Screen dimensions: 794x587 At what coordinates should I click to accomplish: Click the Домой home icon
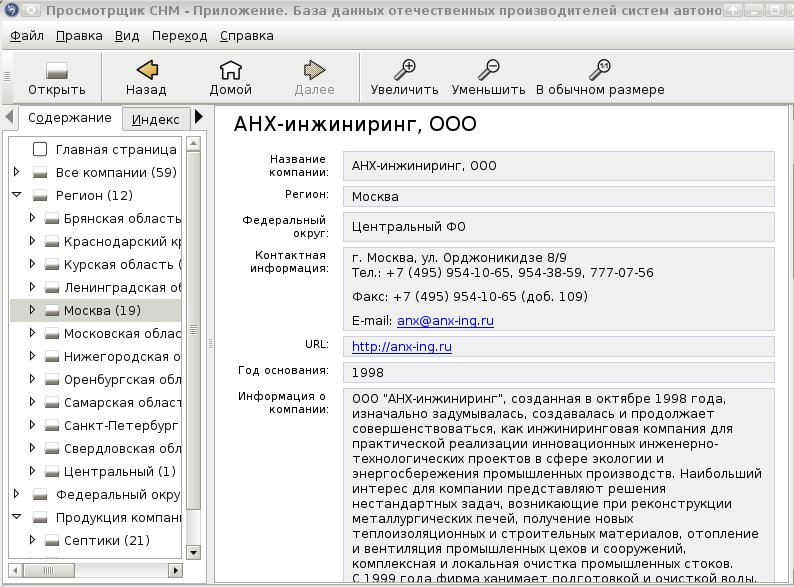coord(230,70)
